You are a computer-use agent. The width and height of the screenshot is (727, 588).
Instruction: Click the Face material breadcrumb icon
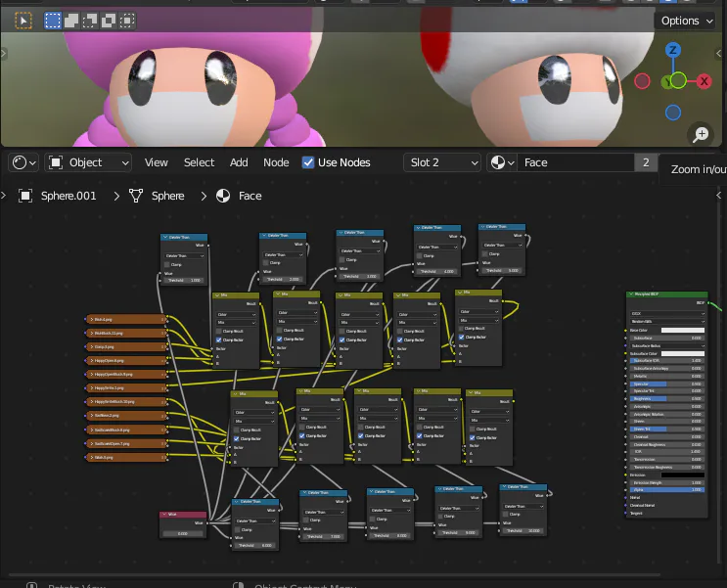point(223,196)
